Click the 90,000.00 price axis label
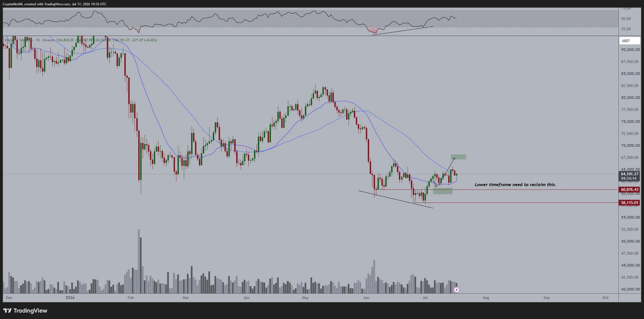The image size is (644, 319). point(630,50)
